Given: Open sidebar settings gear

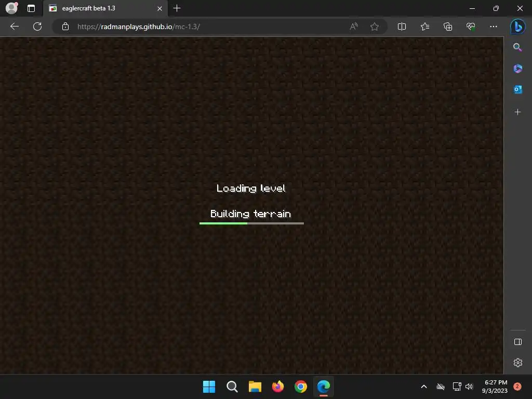Looking at the screenshot, I should (518, 363).
